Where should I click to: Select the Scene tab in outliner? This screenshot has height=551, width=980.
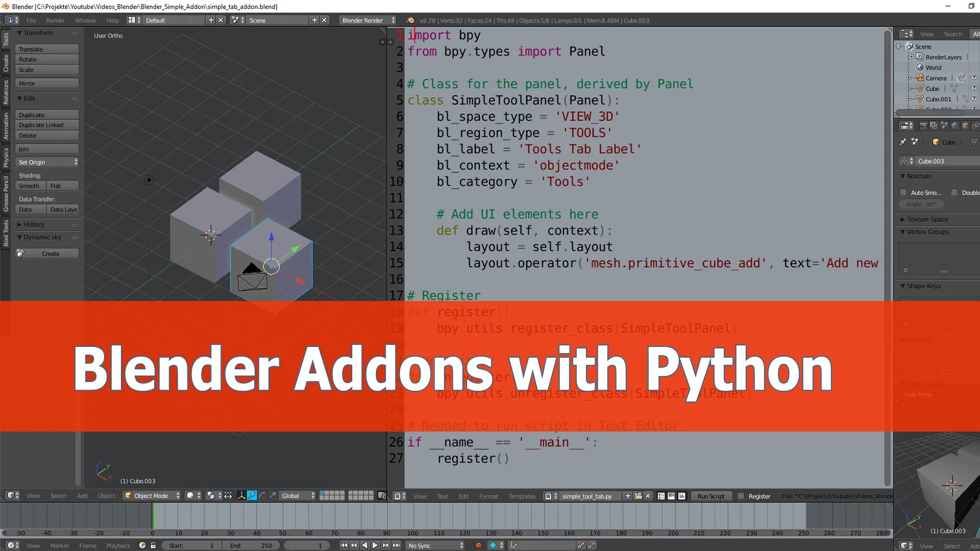923,46
